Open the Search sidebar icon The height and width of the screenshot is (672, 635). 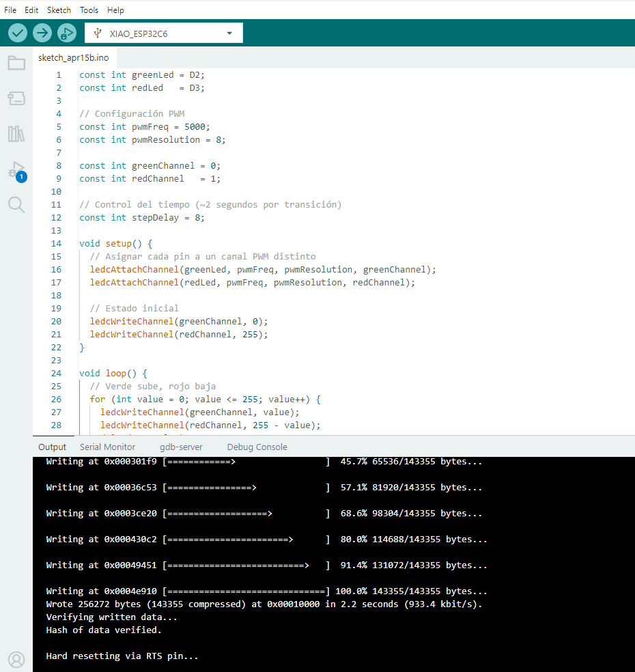click(x=16, y=205)
